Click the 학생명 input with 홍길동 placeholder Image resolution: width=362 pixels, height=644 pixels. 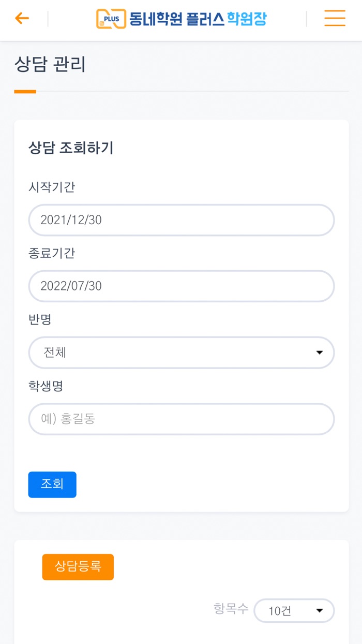click(x=181, y=419)
